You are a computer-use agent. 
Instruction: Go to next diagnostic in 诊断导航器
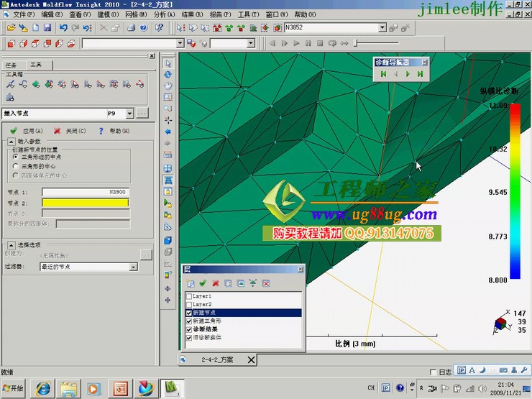coord(408,73)
